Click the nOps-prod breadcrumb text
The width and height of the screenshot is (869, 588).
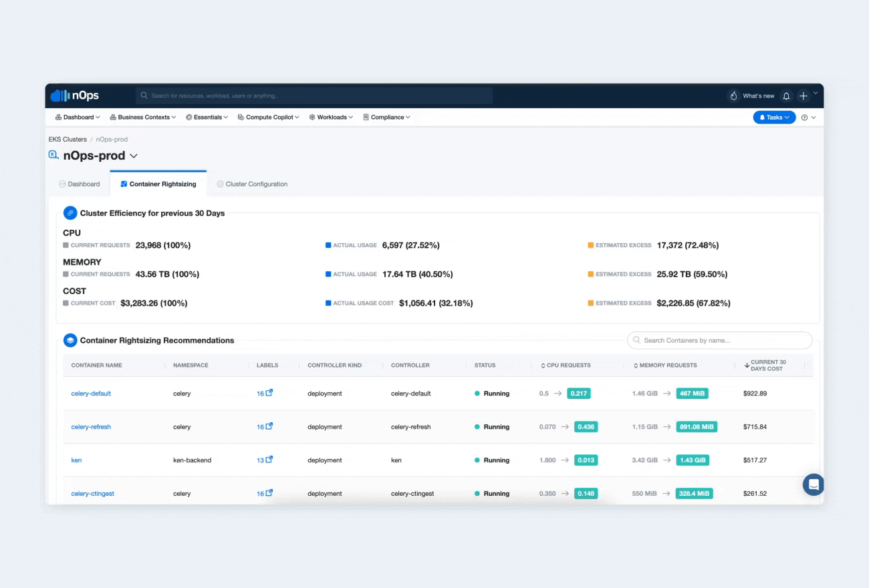(x=112, y=140)
